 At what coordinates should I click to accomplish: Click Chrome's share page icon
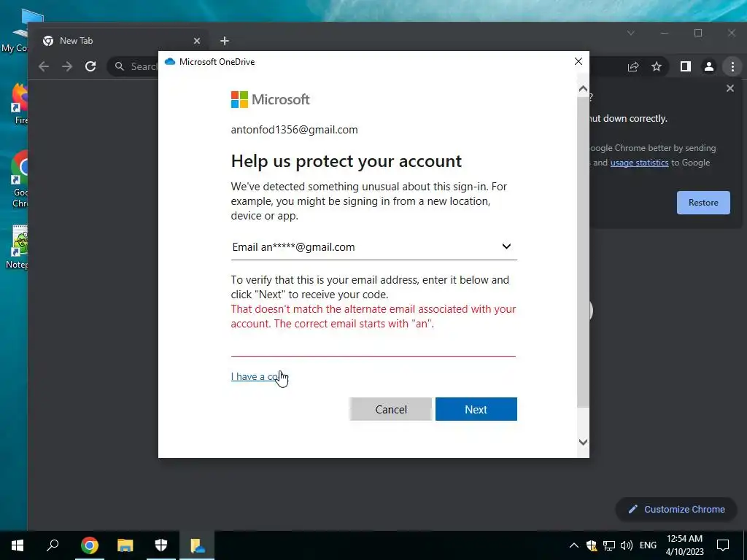[x=633, y=66]
